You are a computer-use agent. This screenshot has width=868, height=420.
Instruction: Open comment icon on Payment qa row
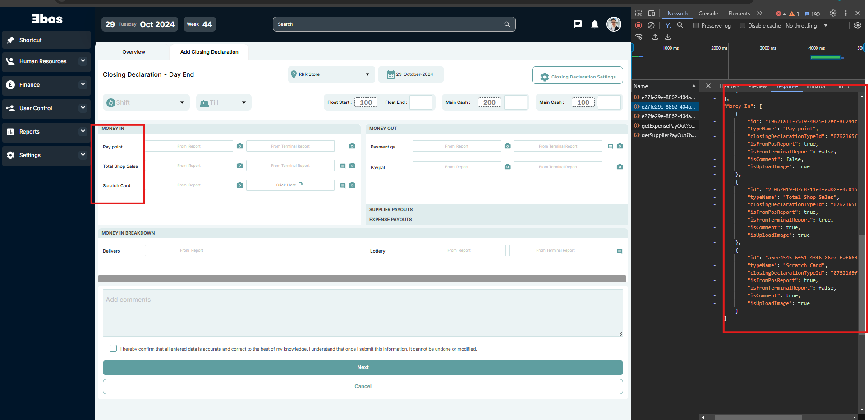(x=611, y=146)
